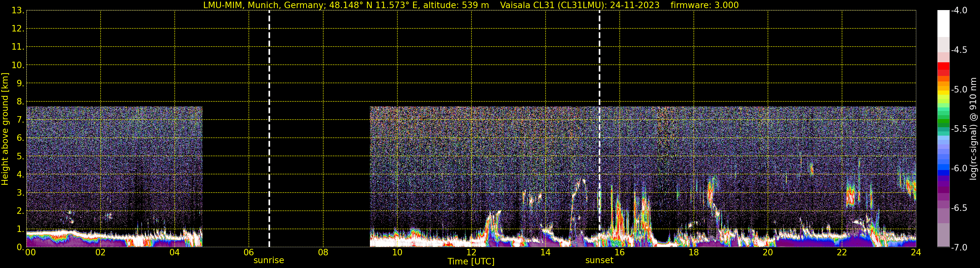Click the 3. height axis tick label
Screen dimensions: 980x268
(20, 192)
